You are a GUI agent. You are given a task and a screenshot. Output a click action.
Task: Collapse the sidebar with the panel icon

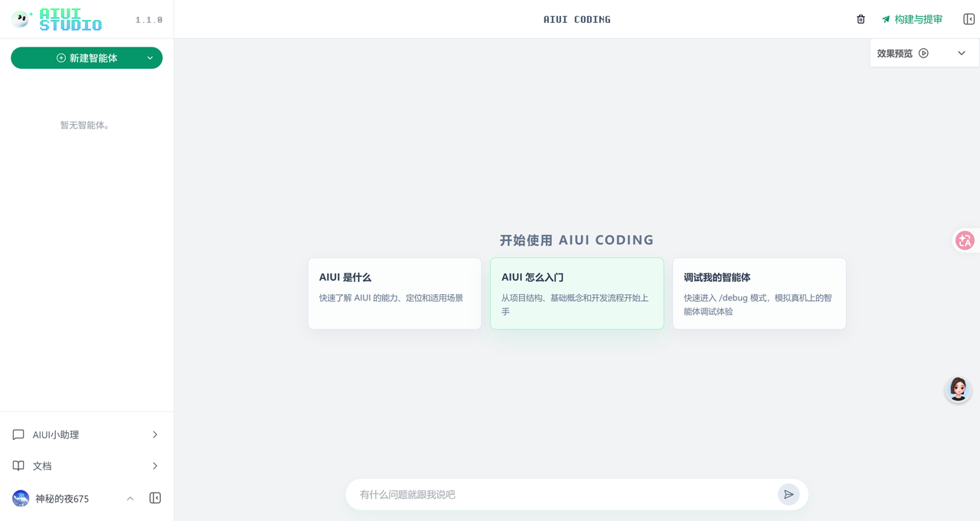155,498
